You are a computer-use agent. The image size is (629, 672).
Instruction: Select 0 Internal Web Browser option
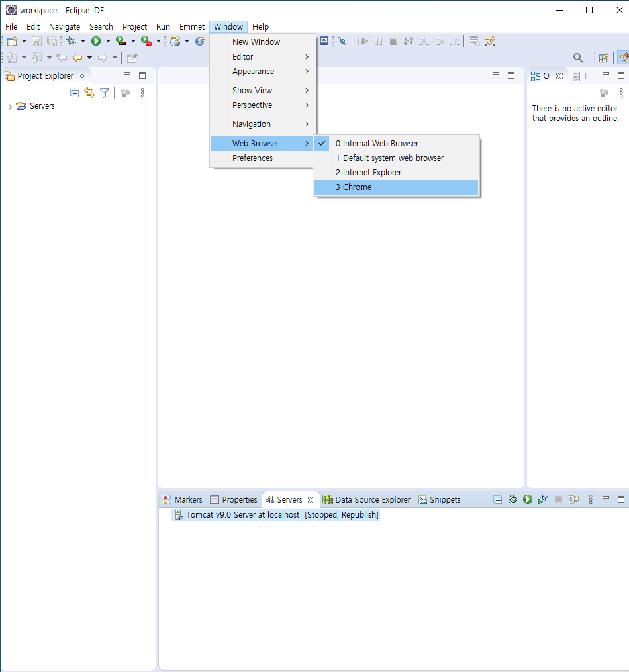(x=396, y=144)
